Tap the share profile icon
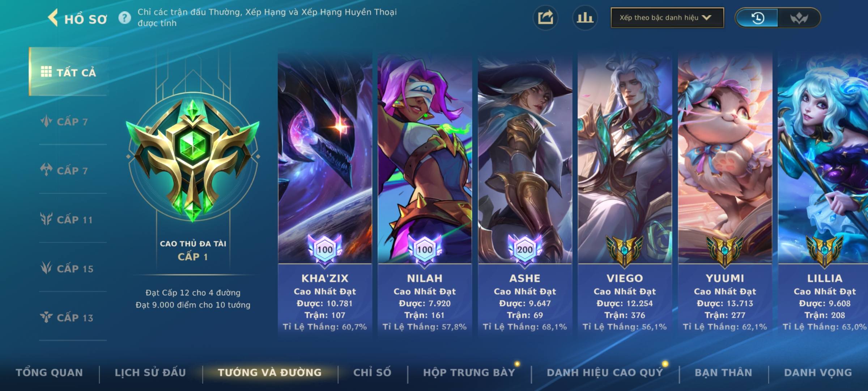 tap(545, 18)
